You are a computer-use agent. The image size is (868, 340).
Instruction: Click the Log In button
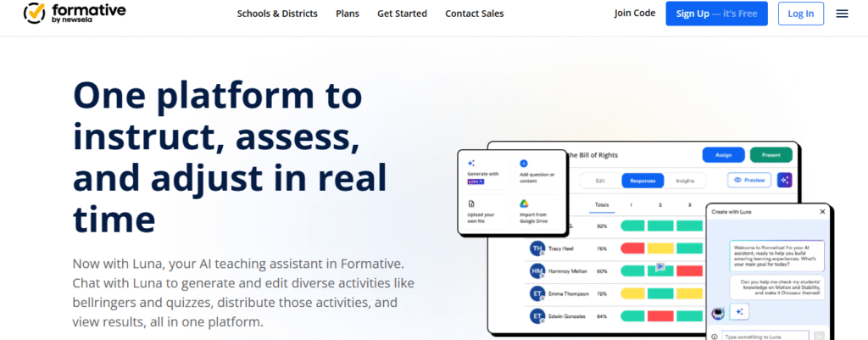pyautogui.click(x=800, y=14)
